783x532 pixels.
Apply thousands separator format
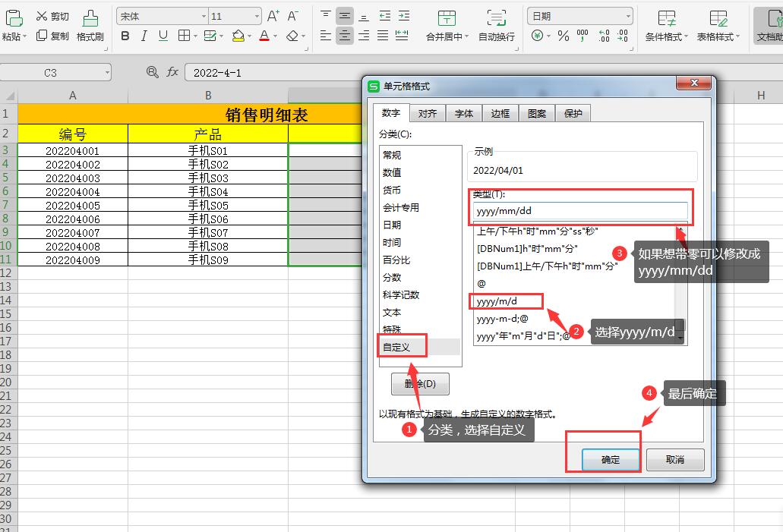point(583,36)
